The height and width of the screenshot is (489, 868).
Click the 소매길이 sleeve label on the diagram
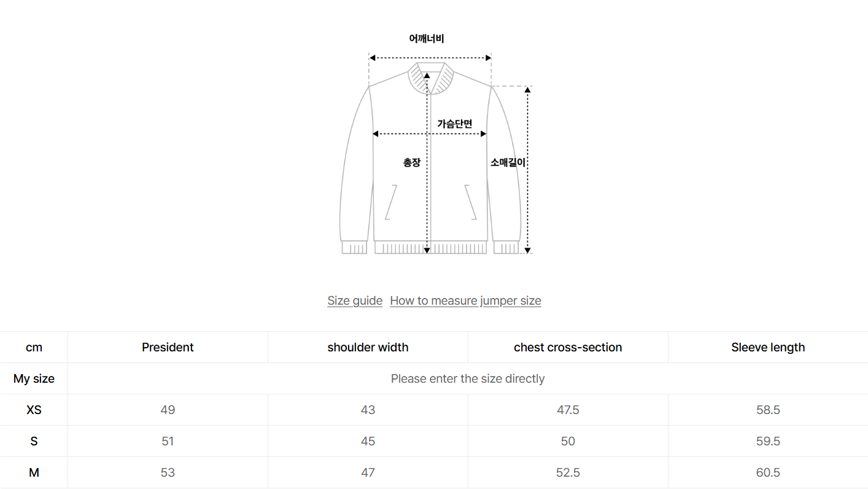click(x=508, y=162)
